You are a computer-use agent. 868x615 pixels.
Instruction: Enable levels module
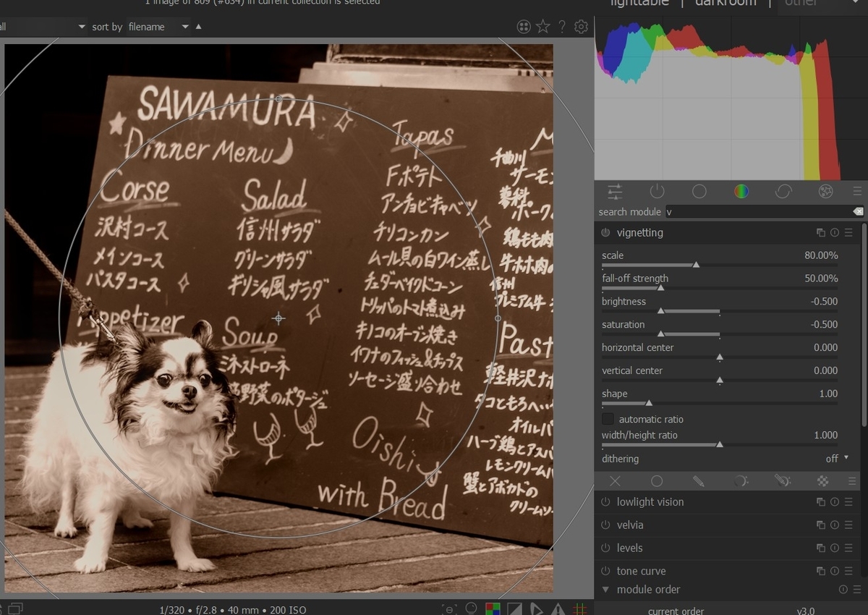coord(605,548)
